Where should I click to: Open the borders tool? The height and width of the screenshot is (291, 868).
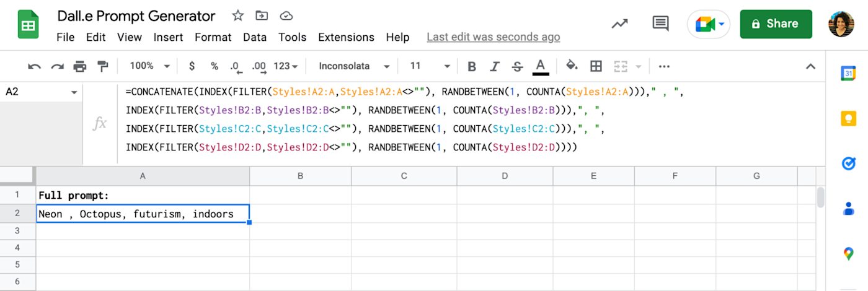596,66
